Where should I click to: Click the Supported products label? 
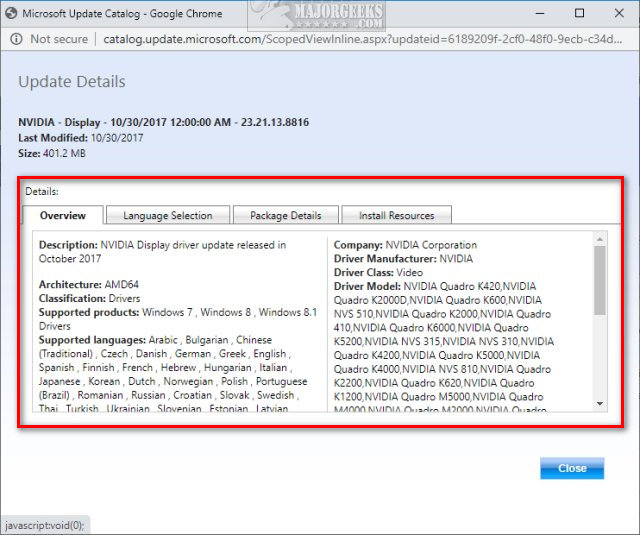point(89,312)
